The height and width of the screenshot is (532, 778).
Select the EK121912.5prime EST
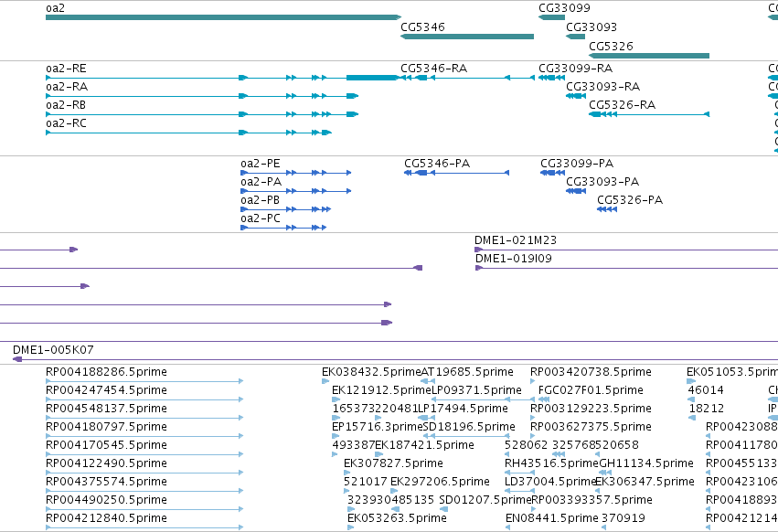[336, 399]
